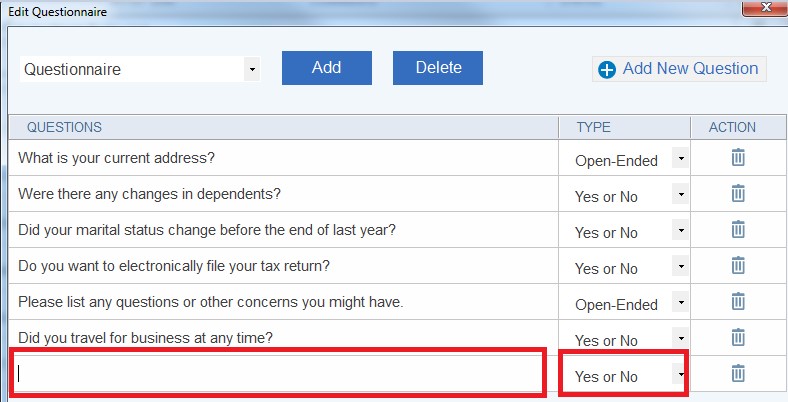Click the blue Delete button
The height and width of the screenshot is (402, 788).
coord(438,68)
